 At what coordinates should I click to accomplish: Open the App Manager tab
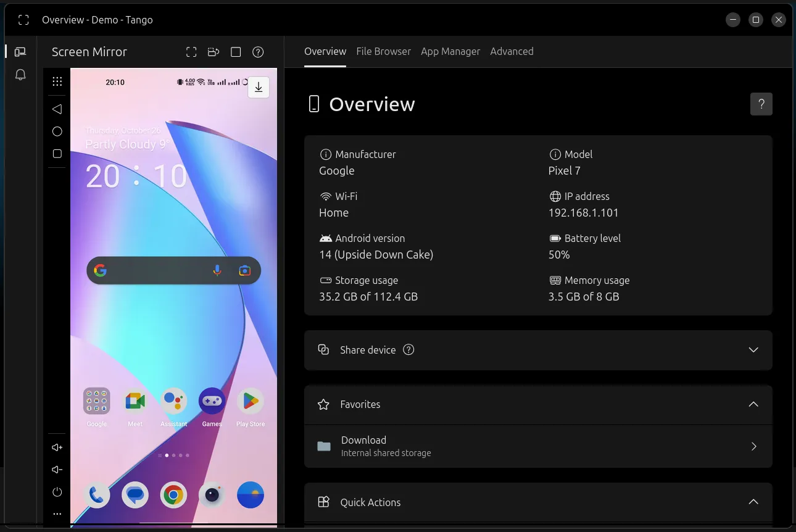click(x=450, y=51)
